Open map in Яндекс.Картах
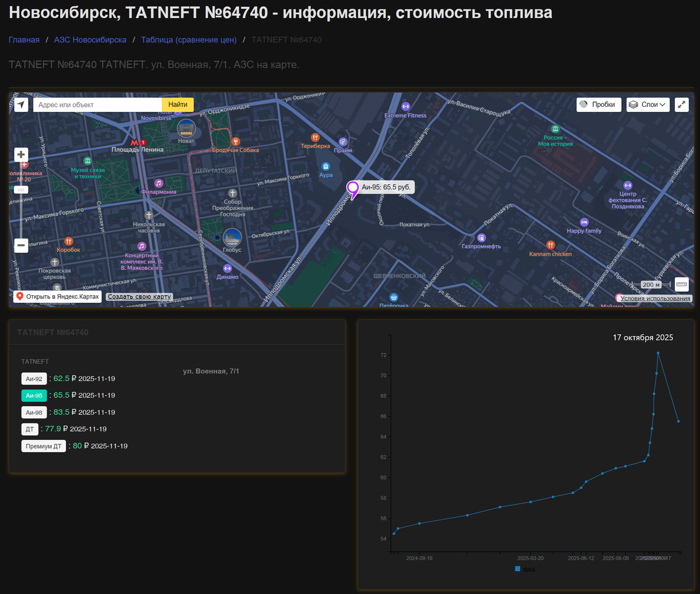Viewport: 700px width, 594px height. tap(58, 296)
